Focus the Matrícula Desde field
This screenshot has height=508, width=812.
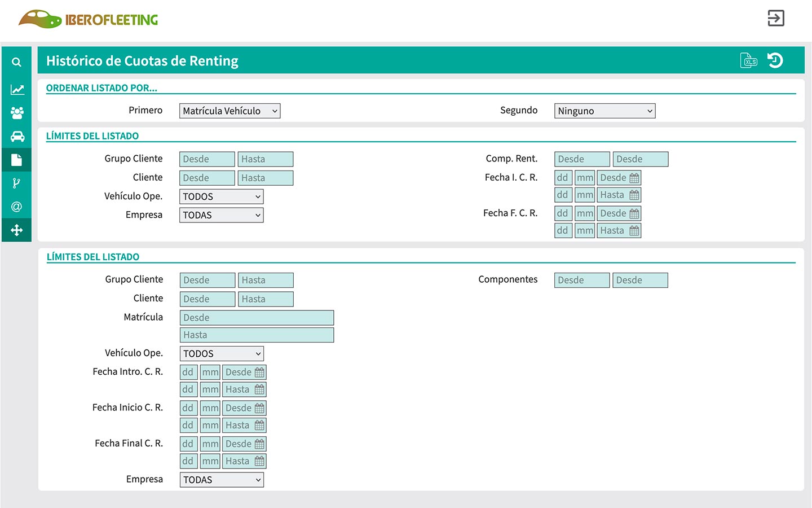coord(257,318)
